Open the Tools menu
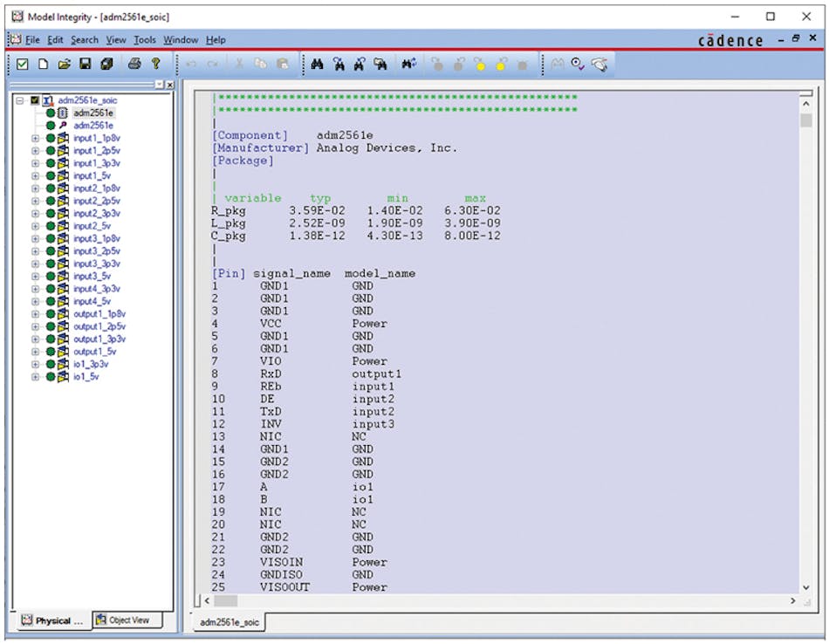 (145, 39)
